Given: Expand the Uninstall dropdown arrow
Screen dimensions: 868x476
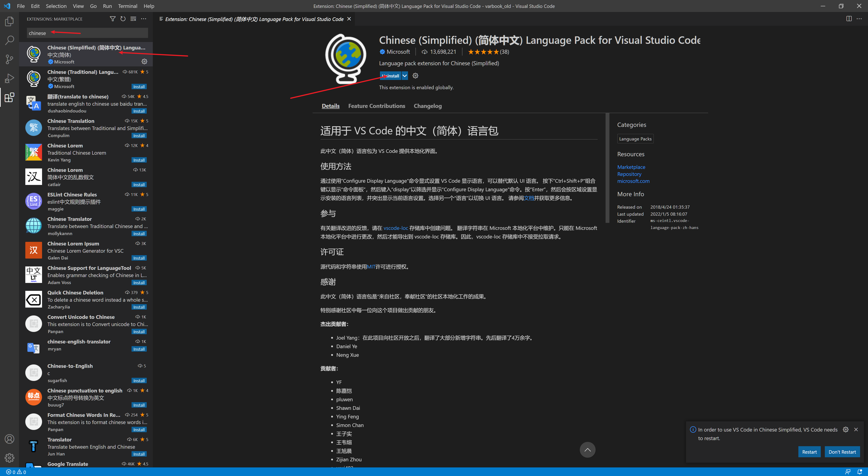Looking at the screenshot, I should coord(405,75).
